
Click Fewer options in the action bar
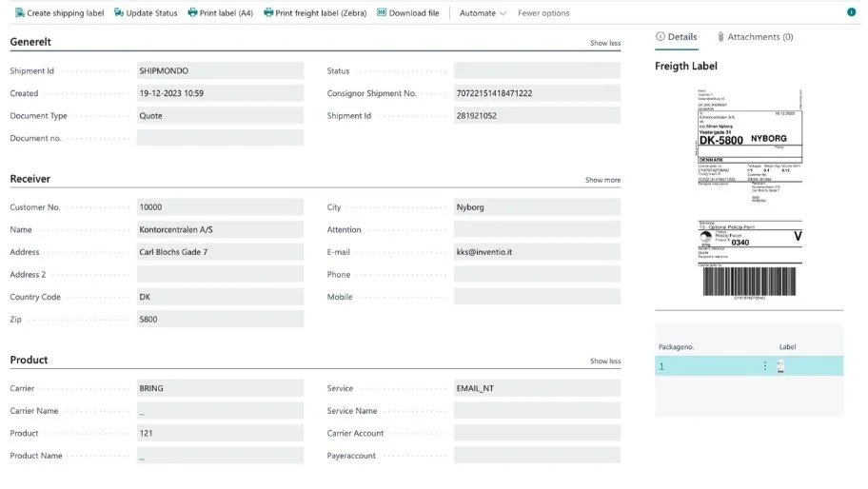point(543,13)
